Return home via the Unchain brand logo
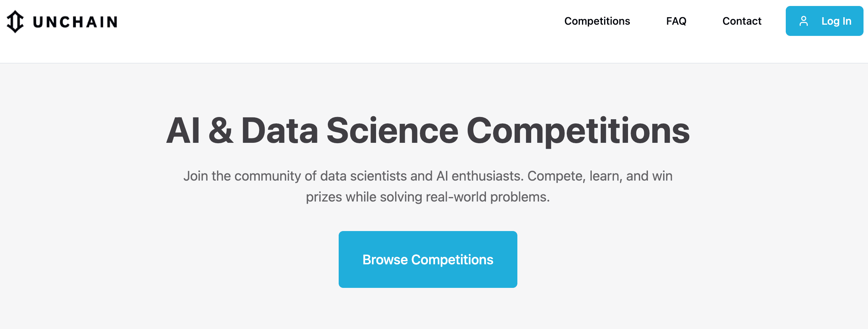Viewport: 868px width, 329px height. [x=62, y=22]
